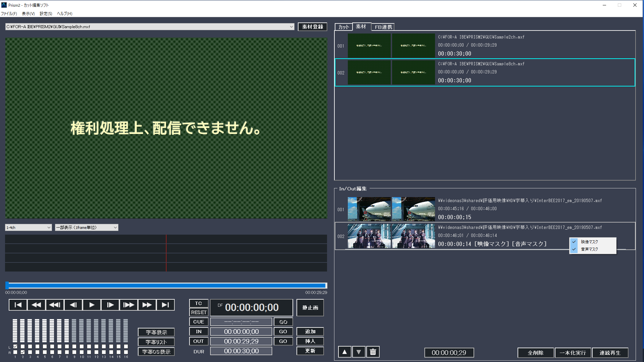The image size is (644, 362).
Task: Click the rewind button
Action: click(36, 305)
